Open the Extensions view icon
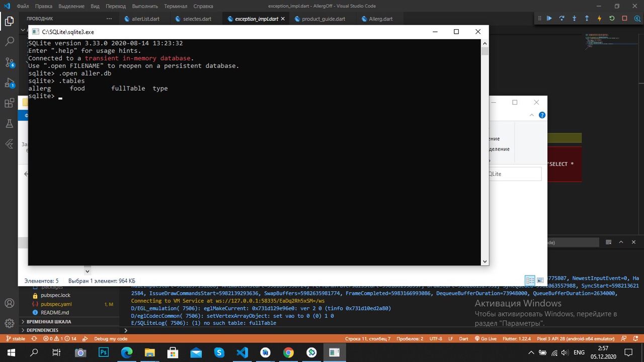 (x=9, y=104)
